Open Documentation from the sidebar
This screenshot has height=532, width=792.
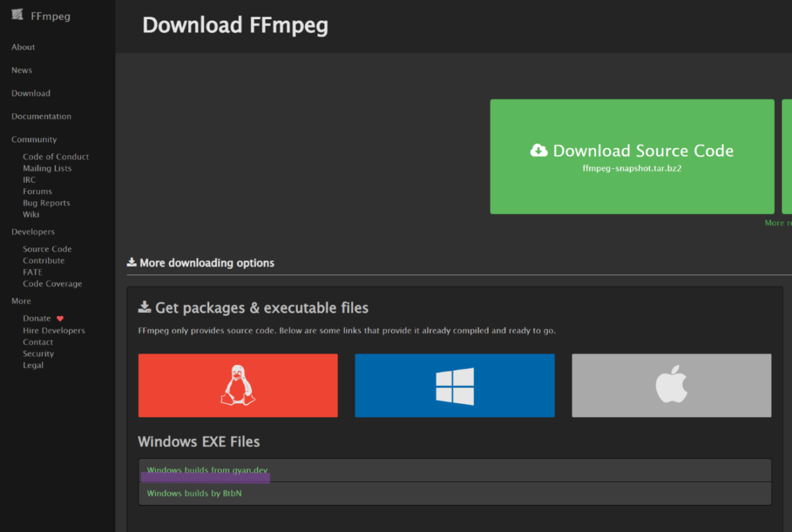click(42, 116)
